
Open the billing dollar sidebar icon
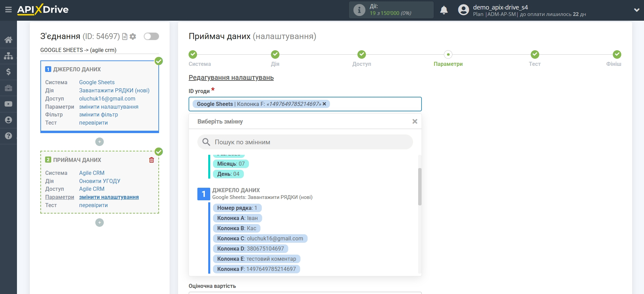pyautogui.click(x=8, y=72)
